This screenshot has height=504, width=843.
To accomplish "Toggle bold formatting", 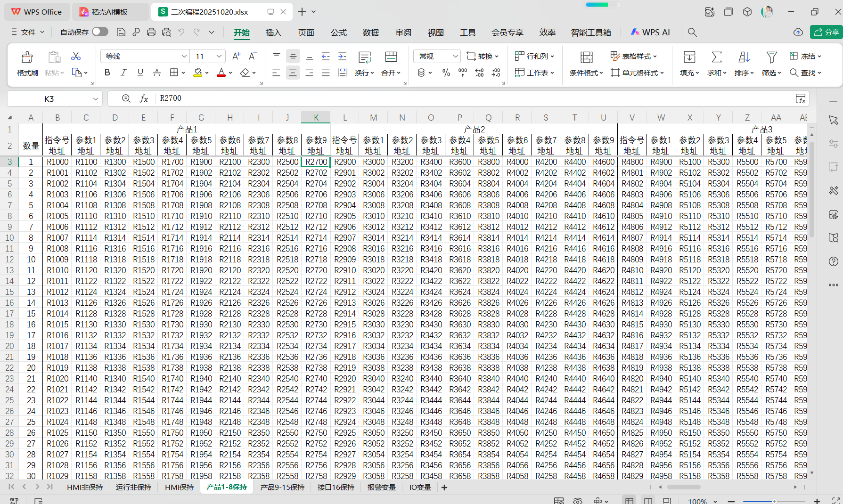I will click(x=107, y=73).
